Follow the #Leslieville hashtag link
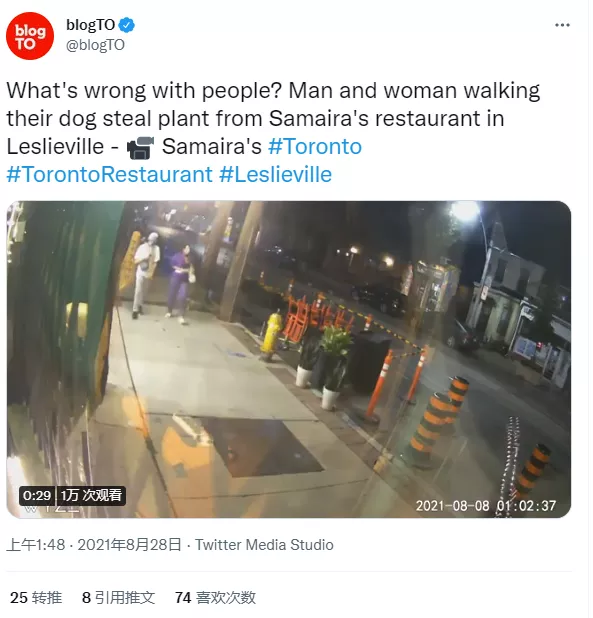The width and height of the screenshot is (593, 618). [x=275, y=174]
